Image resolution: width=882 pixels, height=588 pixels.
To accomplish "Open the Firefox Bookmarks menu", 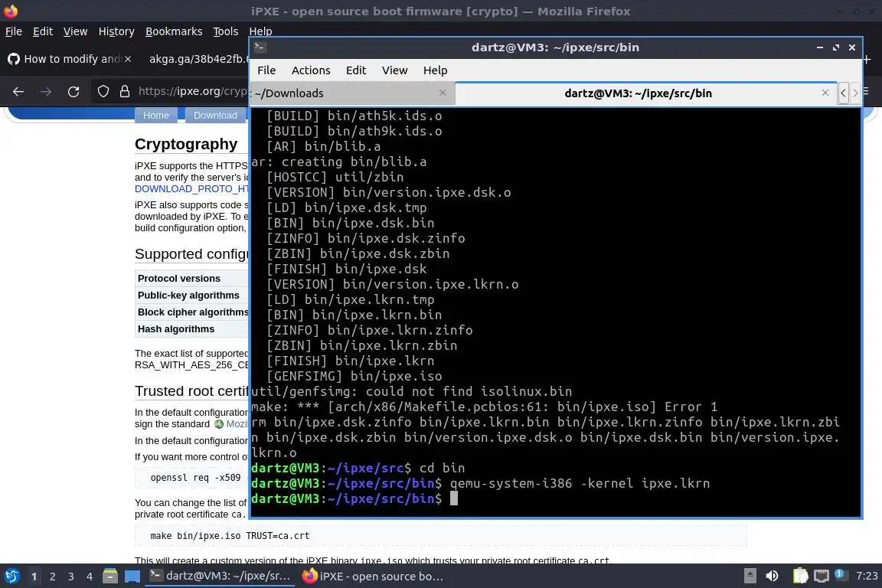I will (174, 31).
